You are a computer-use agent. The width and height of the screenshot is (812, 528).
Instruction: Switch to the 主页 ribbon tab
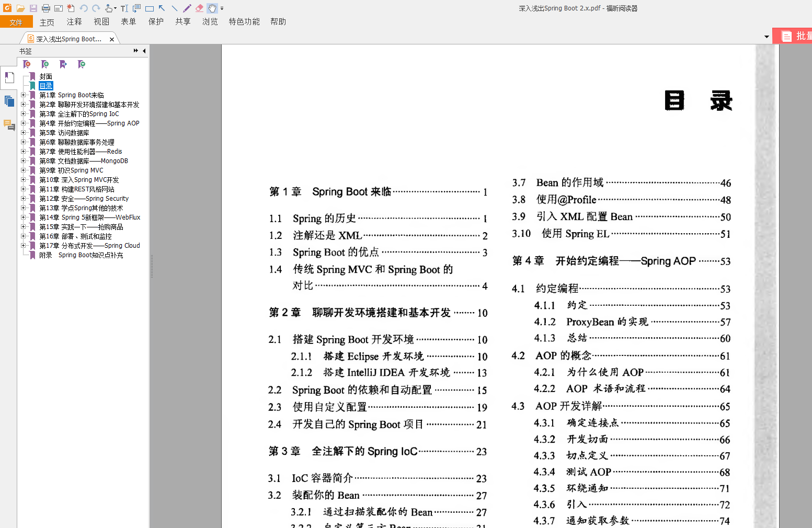(x=47, y=22)
